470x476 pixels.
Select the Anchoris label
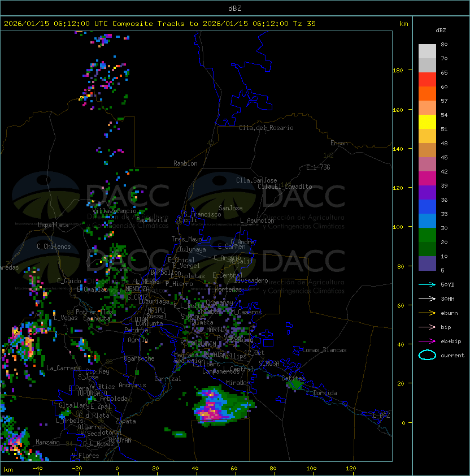pos(132,385)
